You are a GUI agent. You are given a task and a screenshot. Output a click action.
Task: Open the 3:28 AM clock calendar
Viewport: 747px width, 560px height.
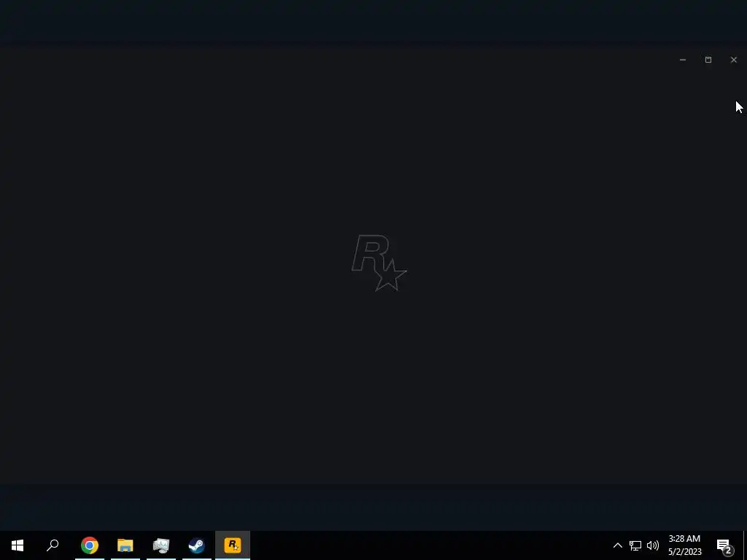tap(684, 545)
